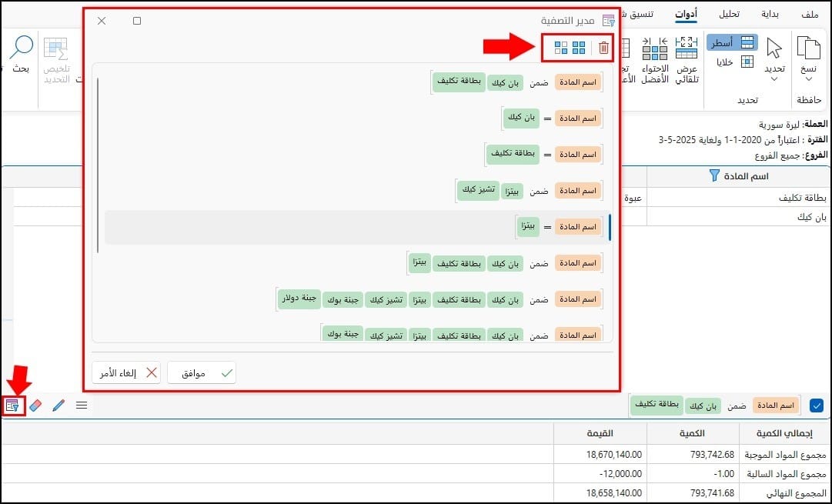Image resolution: width=832 pixels, height=504 pixels.
Task: Click the deselect-all outlined grid icon in filter manager
Action: coord(561,48)
